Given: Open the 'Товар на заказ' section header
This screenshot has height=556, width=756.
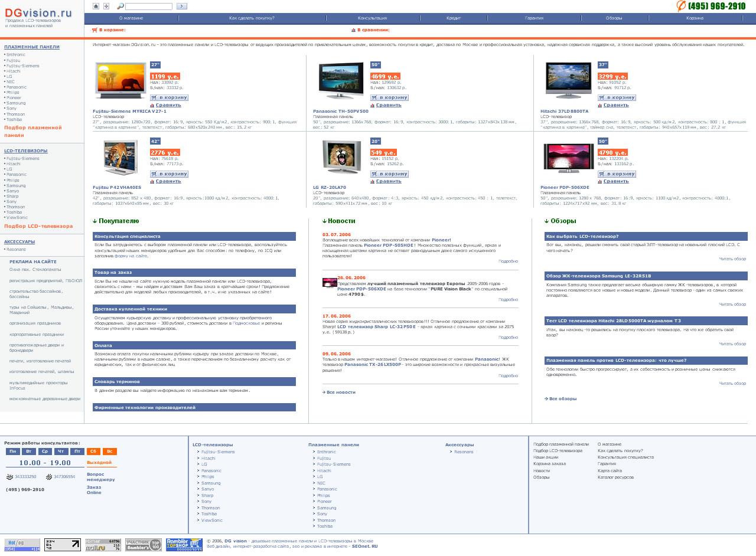Looking at the screenshot, I should coord(194,273).
